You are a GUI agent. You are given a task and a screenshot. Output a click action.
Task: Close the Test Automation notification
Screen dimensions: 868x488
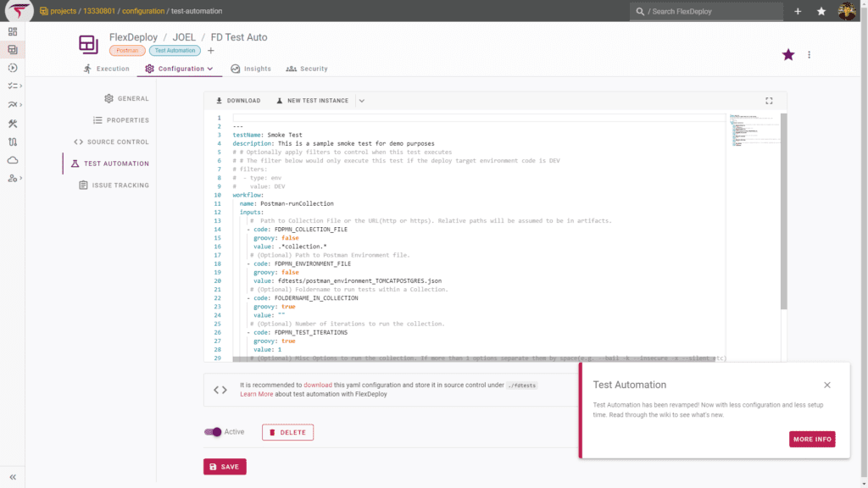coord(827,385)
